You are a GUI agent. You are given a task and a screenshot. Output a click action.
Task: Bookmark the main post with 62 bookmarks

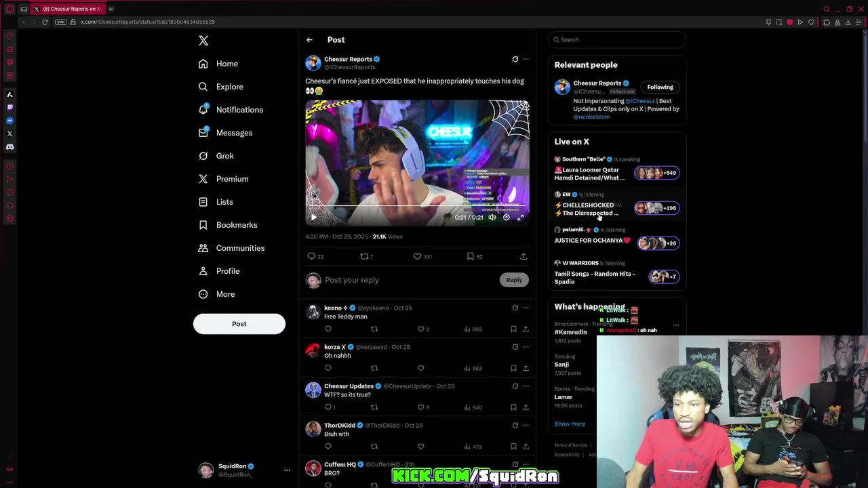475,256
